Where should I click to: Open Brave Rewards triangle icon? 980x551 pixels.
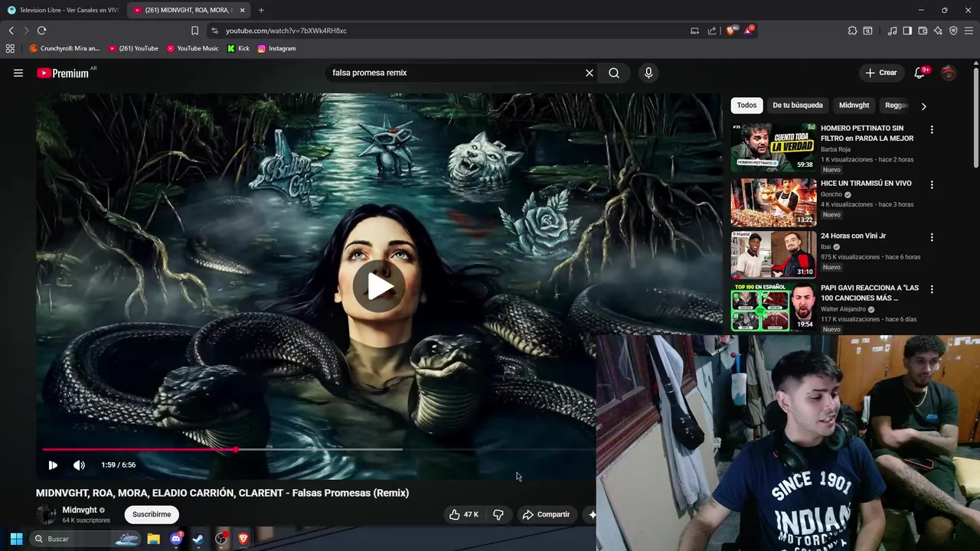click(749, 31)
